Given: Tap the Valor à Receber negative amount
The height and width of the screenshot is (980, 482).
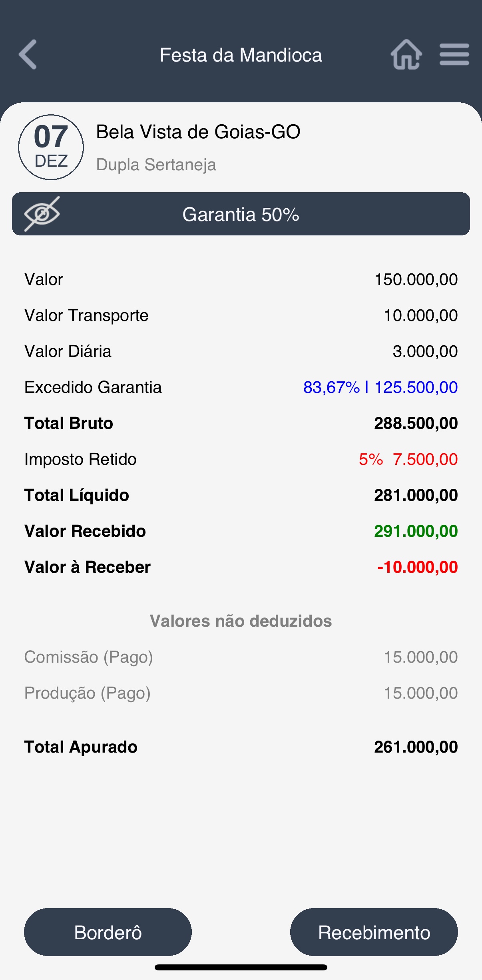Looking at the screenshot, I should [x=417, y=567].
